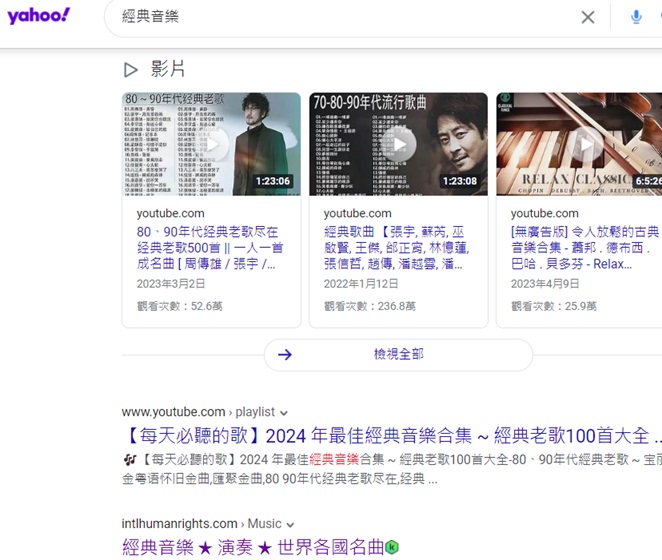Start voice search with the microphone icon
The image size is (662, 560).
click(636, 17)
